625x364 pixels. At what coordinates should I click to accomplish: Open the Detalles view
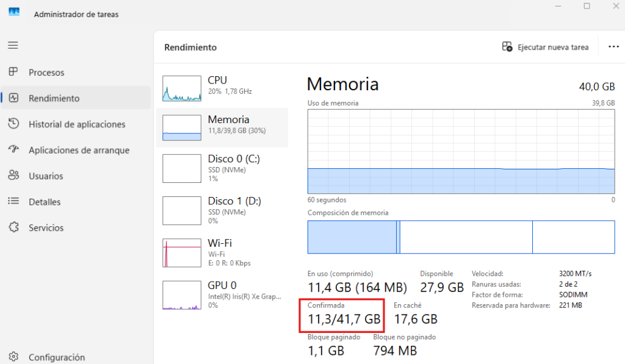point(13,202)
